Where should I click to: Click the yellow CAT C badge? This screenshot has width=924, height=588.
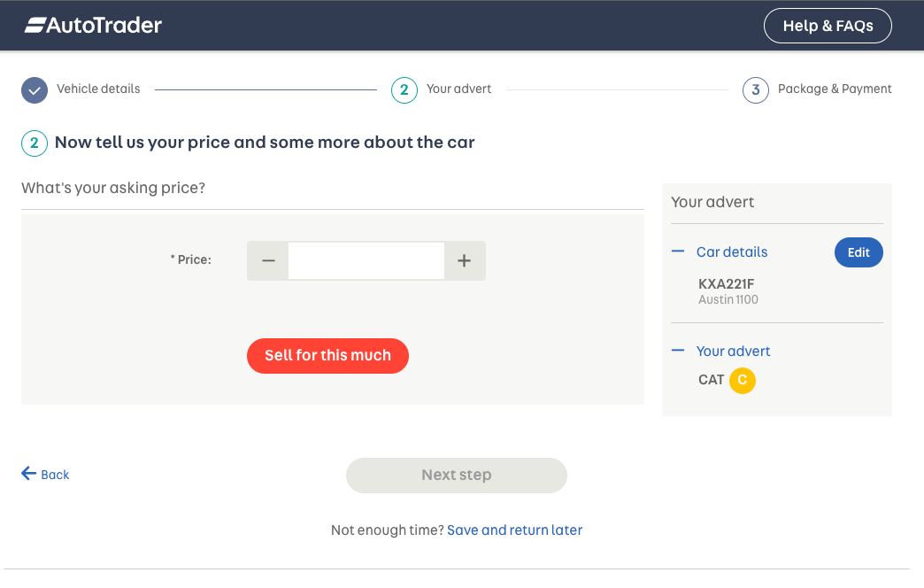point(742,380)
